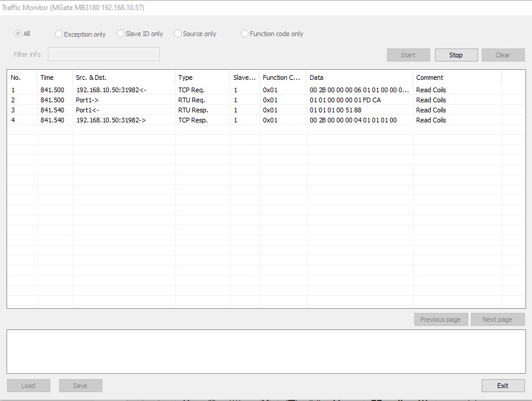Exit the Traffic Monitor window
The width and height of the screenshot is (532, 401).
pyautogui.click(x=503, y=386)
